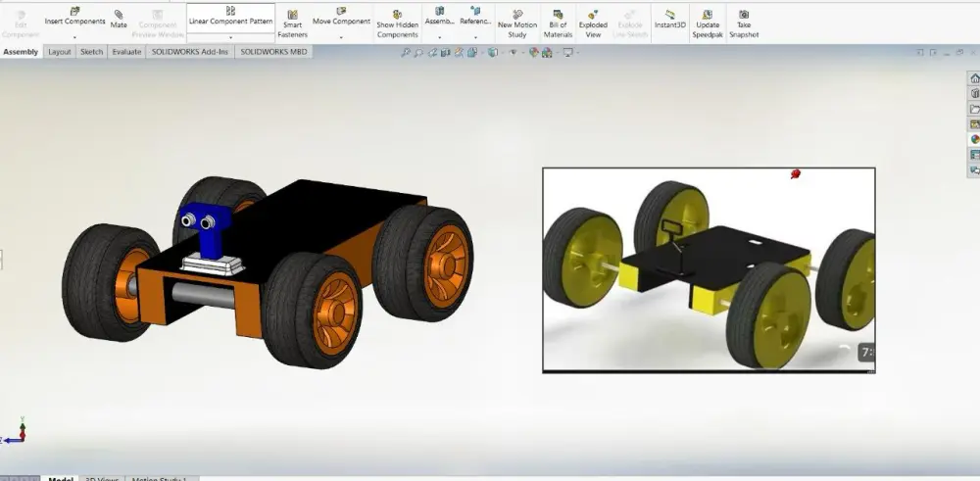This screenshot has width=980, height=481.
Task: Open SOLIDWORKS Resources home icon in task pane
Action: (974, 78)
